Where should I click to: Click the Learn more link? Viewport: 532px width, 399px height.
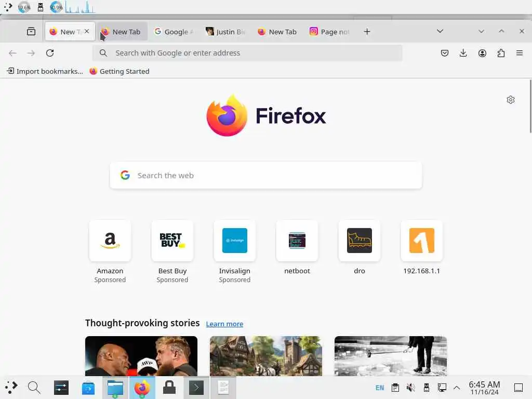(x=224, y=324)
